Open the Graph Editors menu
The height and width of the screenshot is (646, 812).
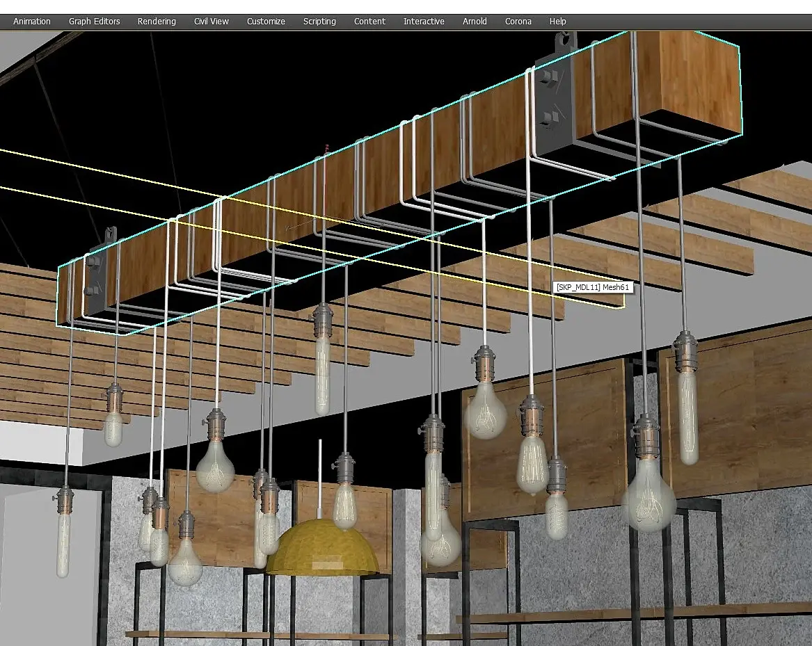[x=94, y=22]
